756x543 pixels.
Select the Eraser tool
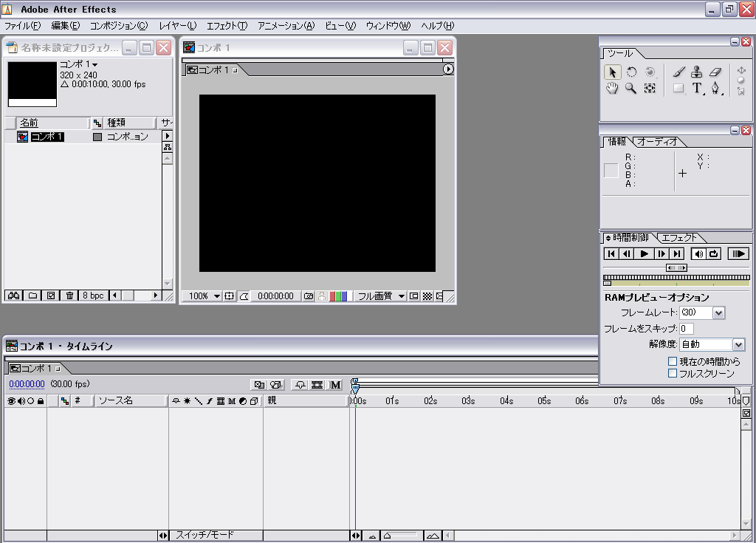point(715,72)
